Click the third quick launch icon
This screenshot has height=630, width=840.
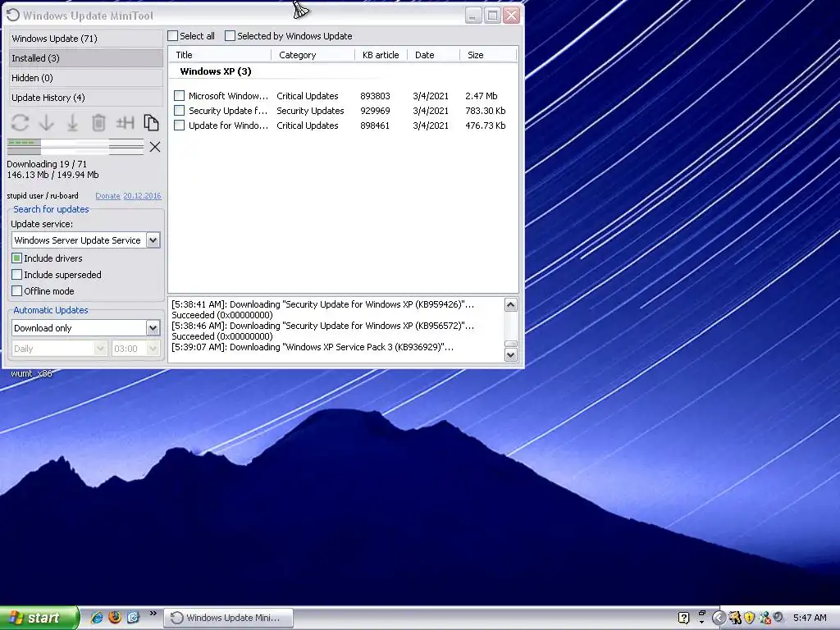pyautogui.click(x=133, y=617)
